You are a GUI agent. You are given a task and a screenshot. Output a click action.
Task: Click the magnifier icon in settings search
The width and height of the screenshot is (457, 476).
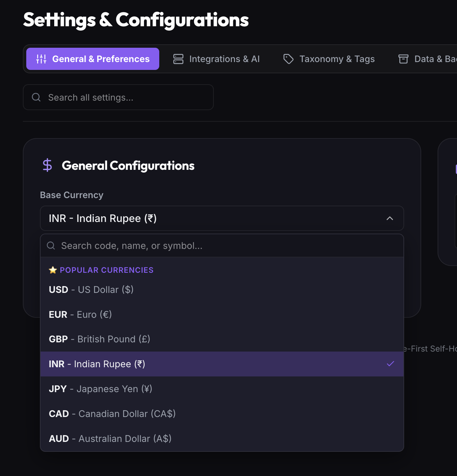(x=36, y=98)
